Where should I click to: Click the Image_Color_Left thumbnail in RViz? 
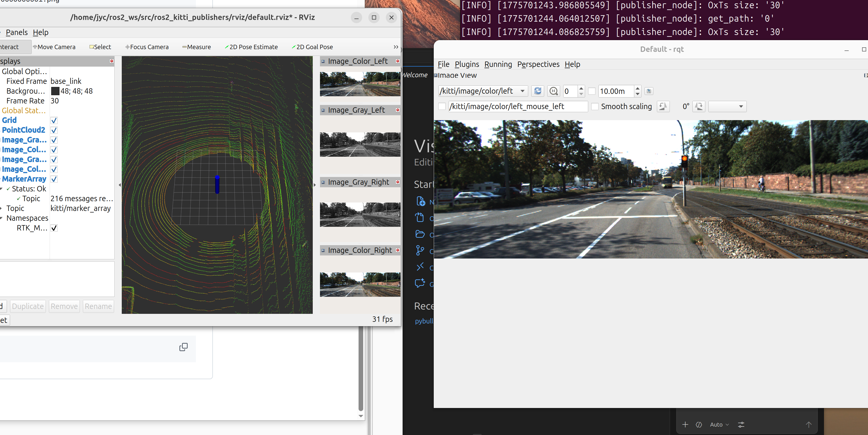click(x=360, y=84)
